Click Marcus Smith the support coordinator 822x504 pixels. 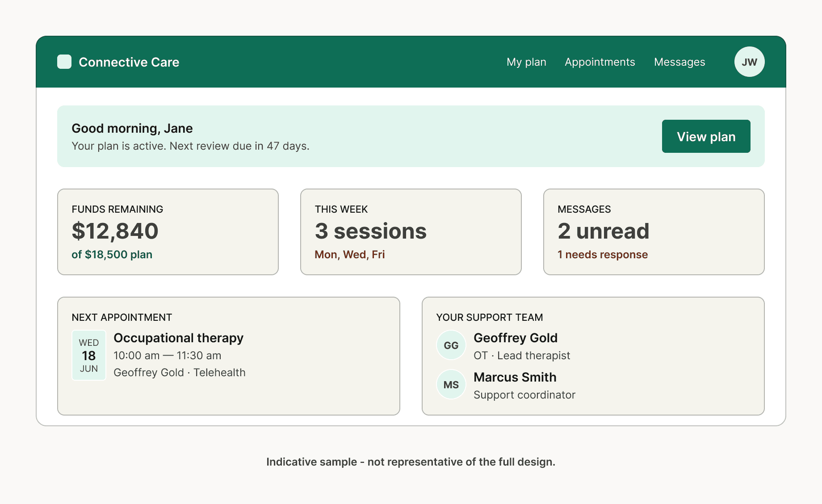(x=515, y=378)
